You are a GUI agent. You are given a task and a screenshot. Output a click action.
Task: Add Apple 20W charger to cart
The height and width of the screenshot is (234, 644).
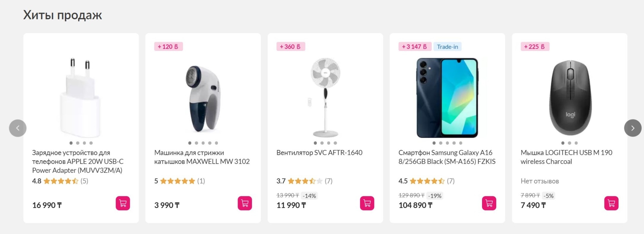[123, 203]
